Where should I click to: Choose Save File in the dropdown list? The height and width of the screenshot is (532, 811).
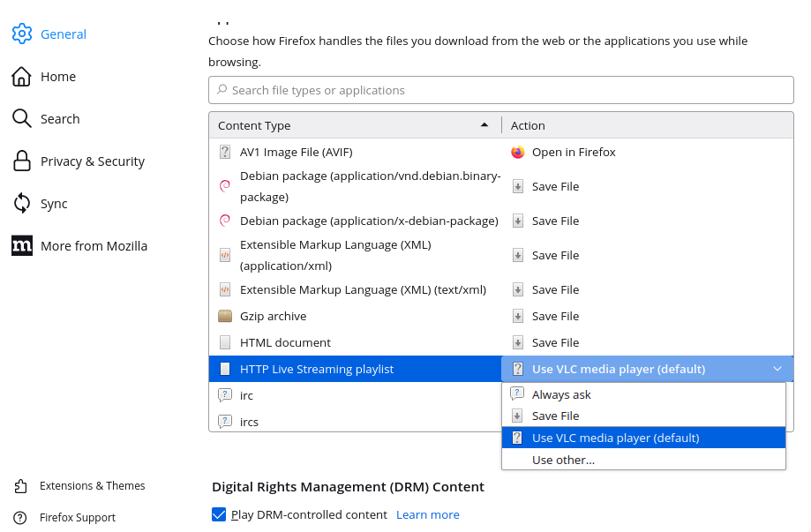coord(555,416)
